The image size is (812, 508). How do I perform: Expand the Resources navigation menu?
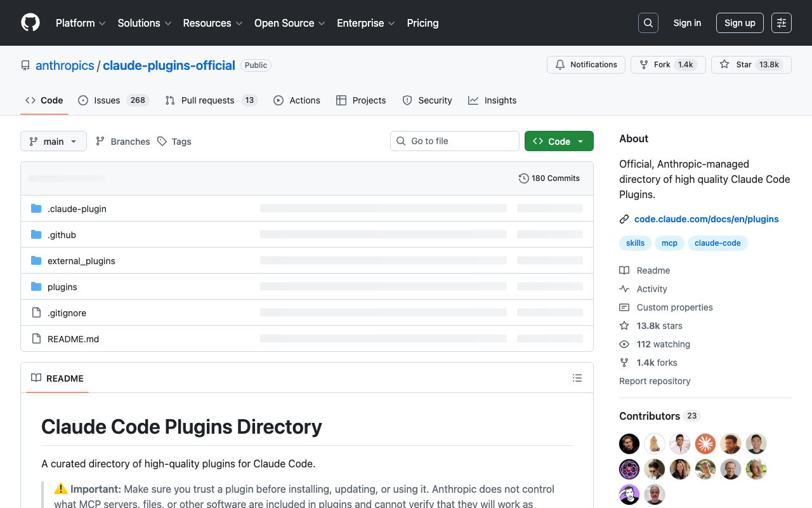(x=213, y=23)
